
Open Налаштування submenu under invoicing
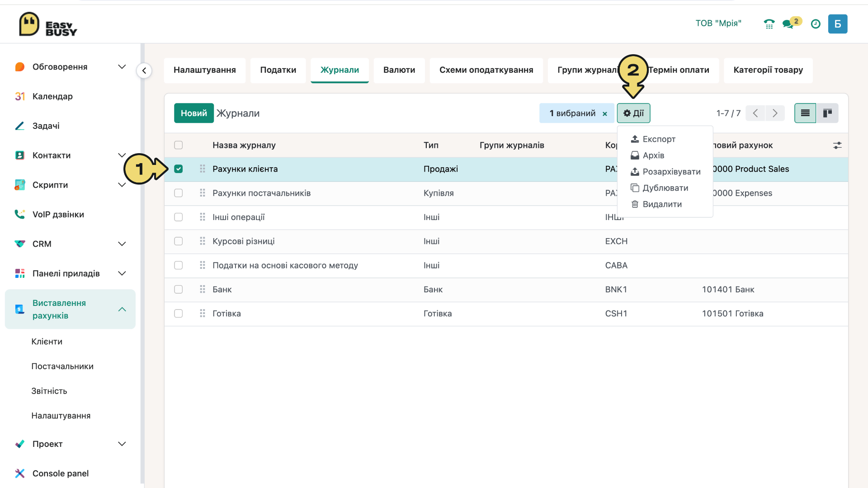point(61,416)
